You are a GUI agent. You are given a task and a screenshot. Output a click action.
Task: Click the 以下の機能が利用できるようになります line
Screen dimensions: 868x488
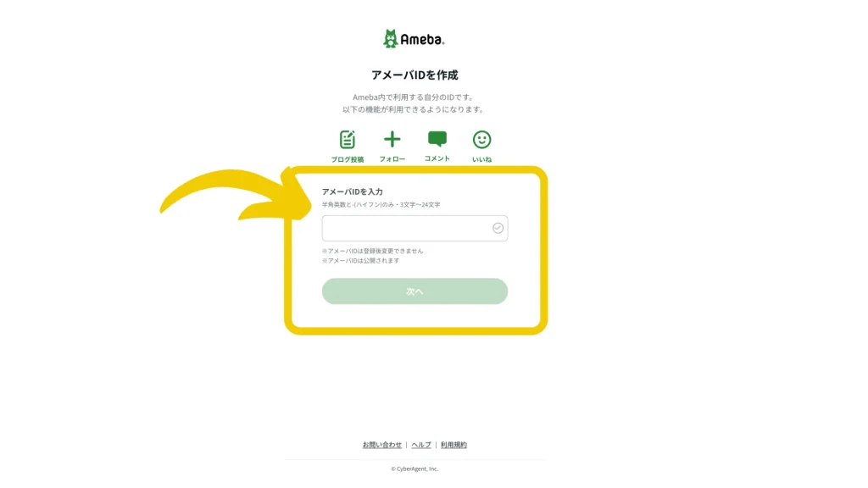click(413, 109)
